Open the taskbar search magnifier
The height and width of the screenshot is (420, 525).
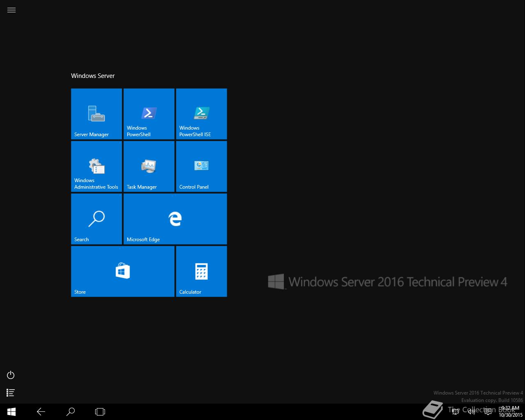coord(71,412)
